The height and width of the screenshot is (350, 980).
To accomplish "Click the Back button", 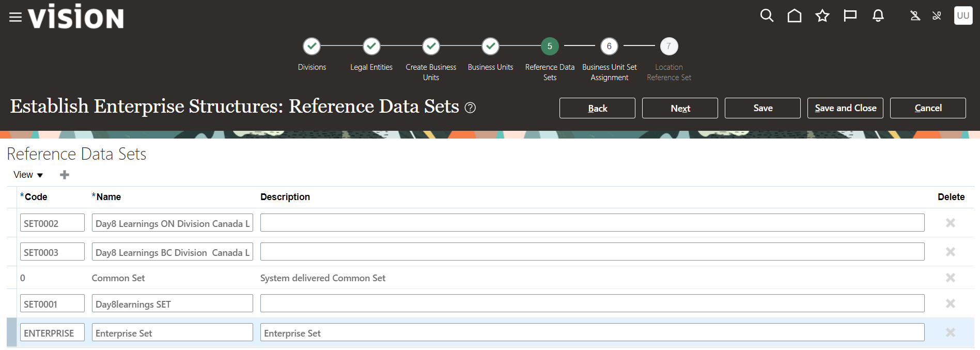I will [597, 108].
